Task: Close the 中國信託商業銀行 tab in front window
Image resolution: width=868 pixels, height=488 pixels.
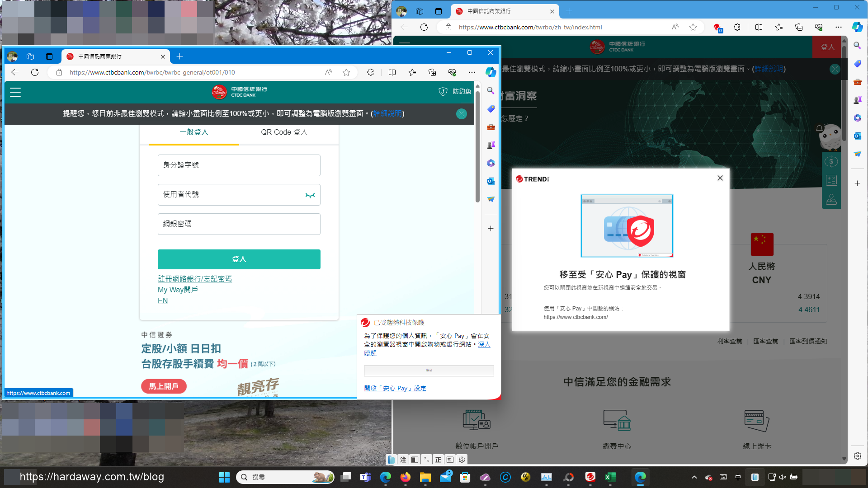Action: click(x=163, y=56)
